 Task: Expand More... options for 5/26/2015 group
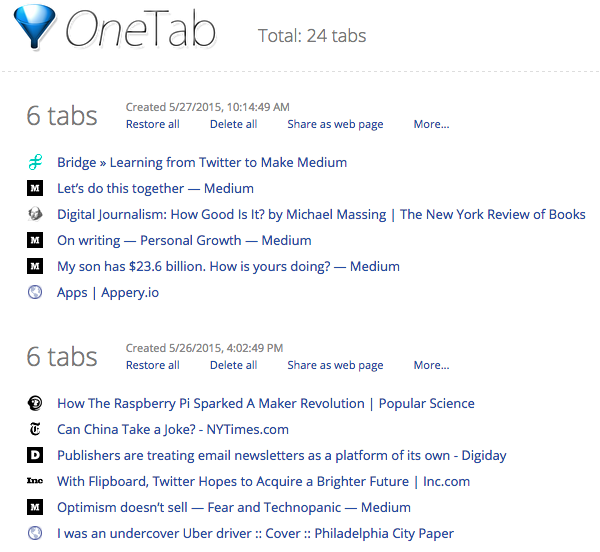coord(431,365)
